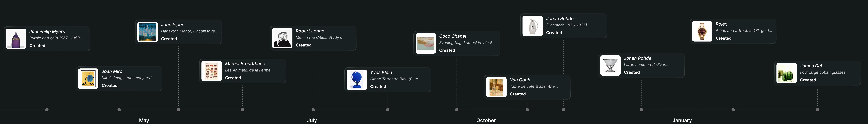The image size is (868, 124).
Task: Select the timeline dot under Robert Longo card
Action: pyautogui.click(x=313, y=110)
